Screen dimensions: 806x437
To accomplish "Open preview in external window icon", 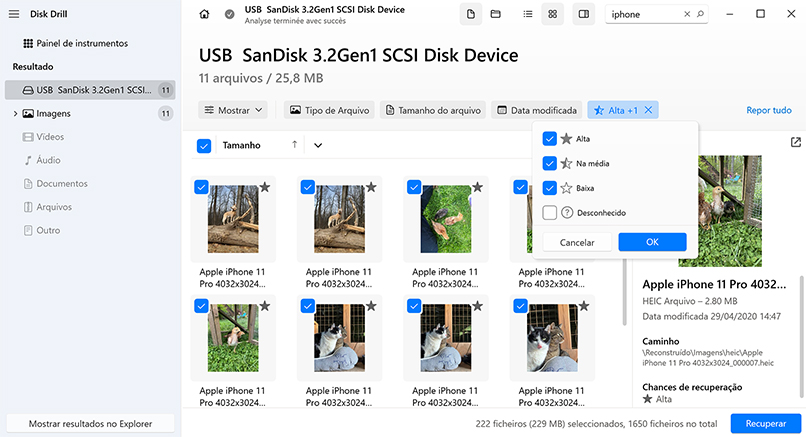I will 796,143.
